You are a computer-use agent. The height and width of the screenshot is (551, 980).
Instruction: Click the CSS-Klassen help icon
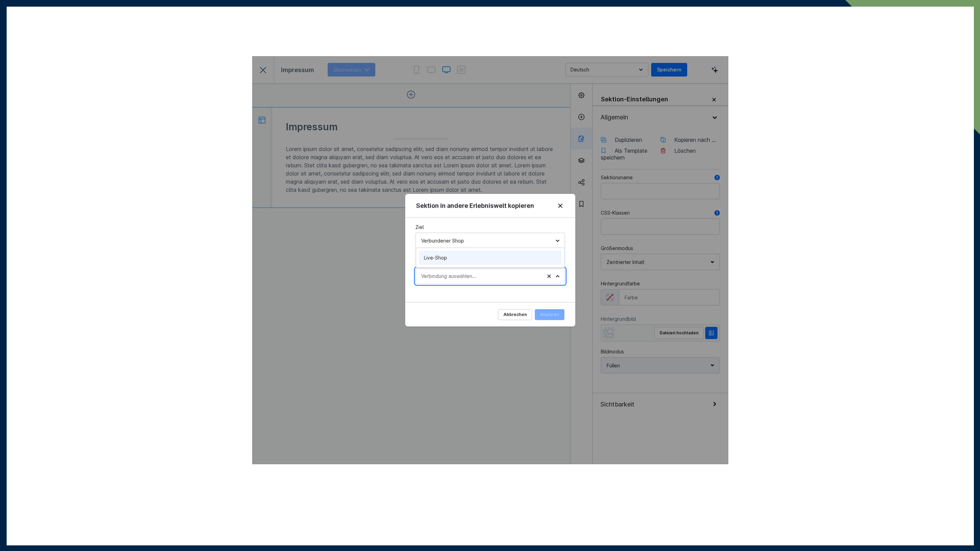click(x=717, y=213)
